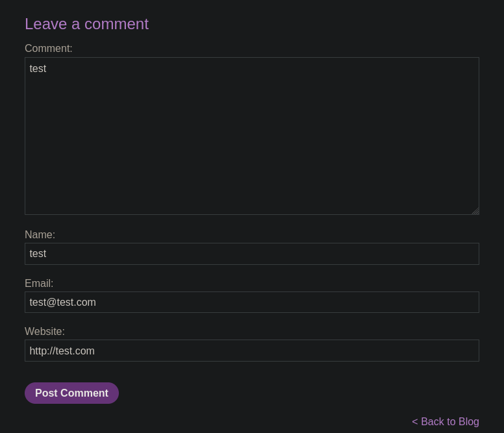Click the Post Comment button
This screenshot has height=433, width=504.
[x=71, y=393]
